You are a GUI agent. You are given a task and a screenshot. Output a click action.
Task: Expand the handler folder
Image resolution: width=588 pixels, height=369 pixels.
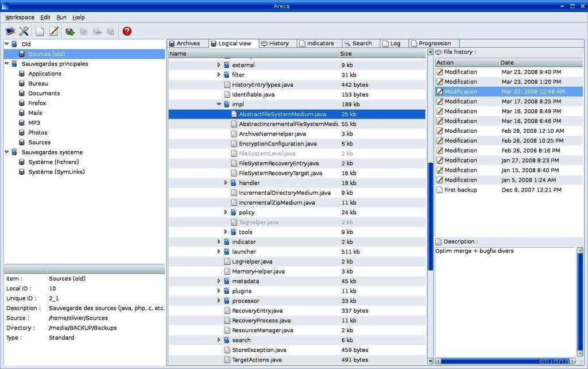pos(226,183)
